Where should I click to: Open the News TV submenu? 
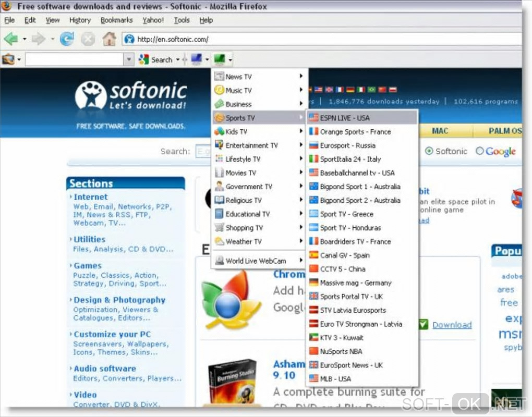tap(259, 77)
